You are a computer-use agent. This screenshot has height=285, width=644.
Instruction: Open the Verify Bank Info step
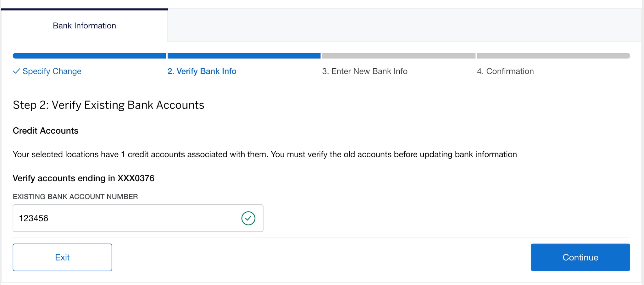click(202, 71)
